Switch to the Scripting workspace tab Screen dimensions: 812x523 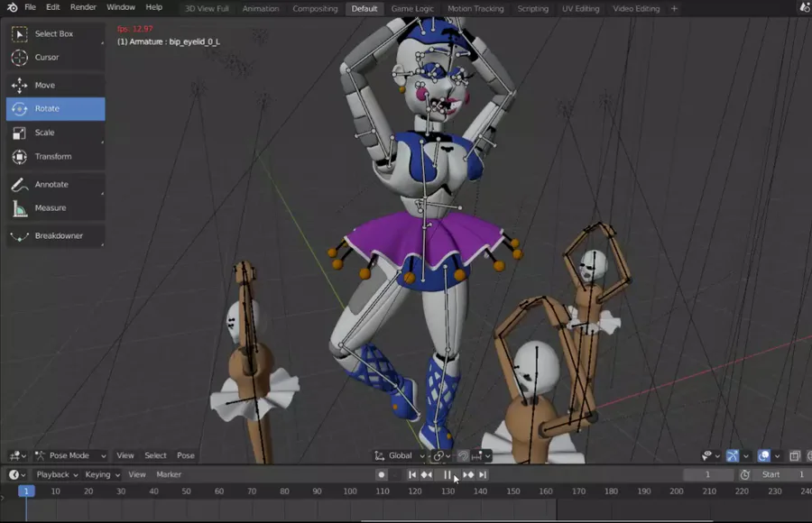[x=533, y=9]
